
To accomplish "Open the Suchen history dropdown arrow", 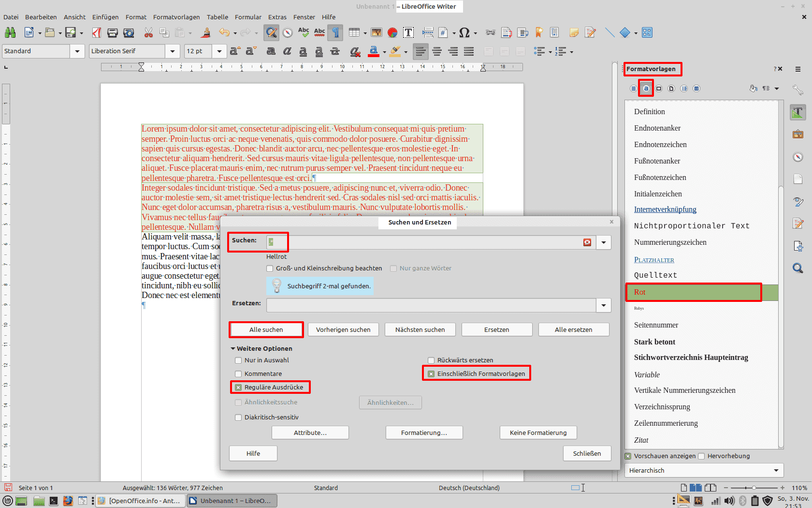I will [604, 242].
